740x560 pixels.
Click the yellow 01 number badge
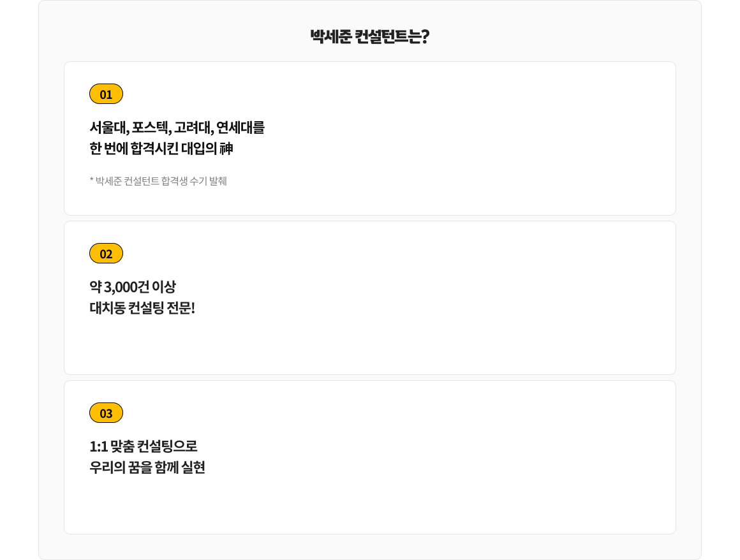(x=106, y=94)
